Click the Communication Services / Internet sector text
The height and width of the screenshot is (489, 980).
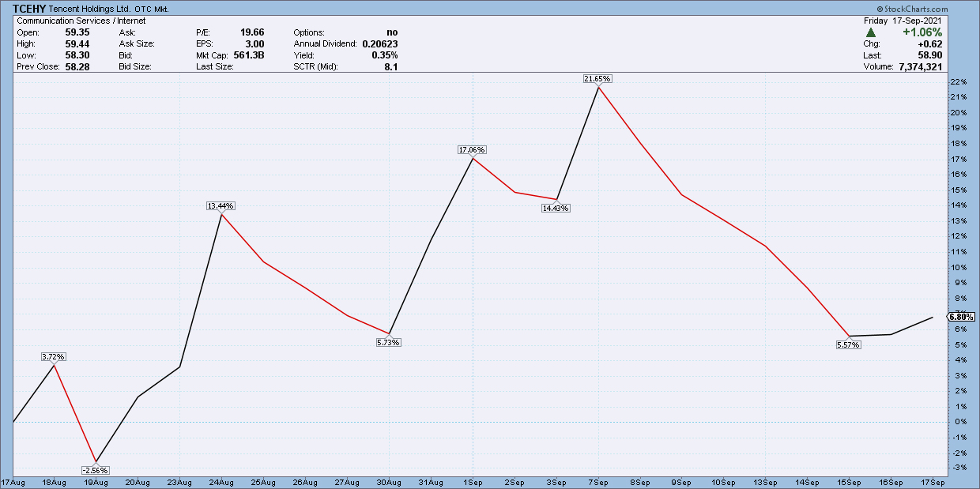[x=81, y=21]
